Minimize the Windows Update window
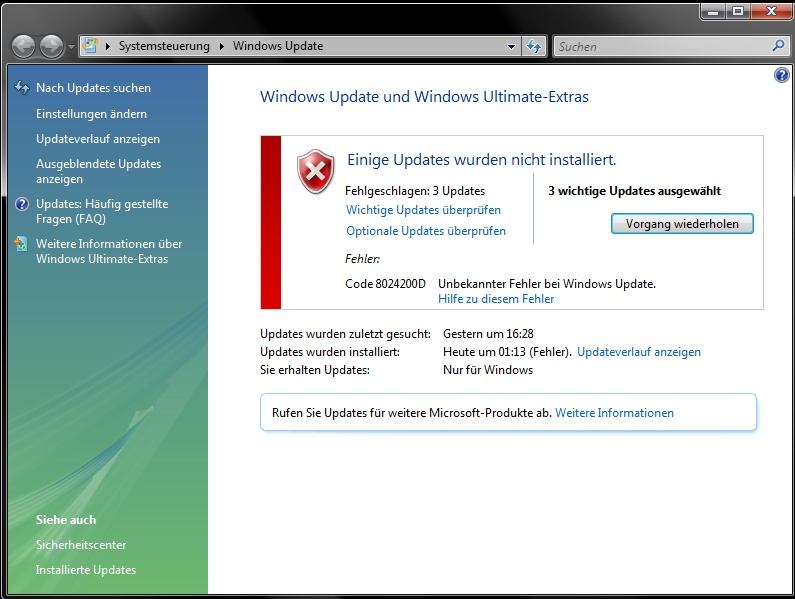The width and height of the screenshot is (795, 599). click(713, 11)
